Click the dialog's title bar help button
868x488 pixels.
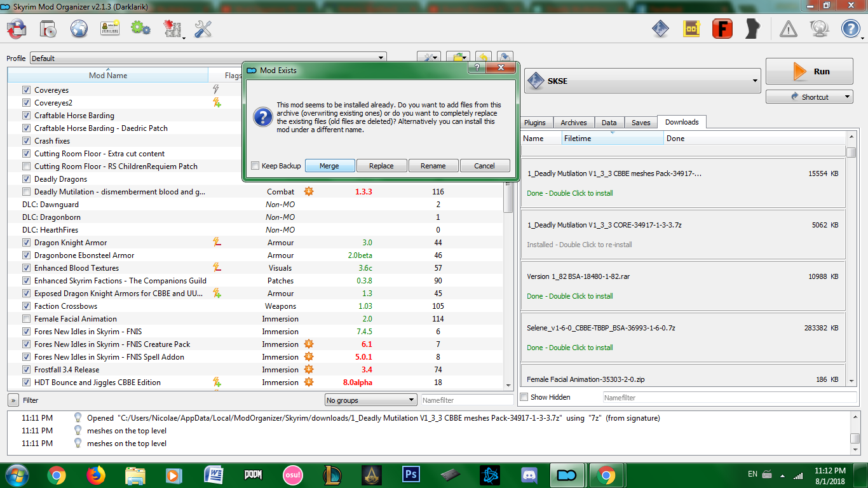point(477,68)
